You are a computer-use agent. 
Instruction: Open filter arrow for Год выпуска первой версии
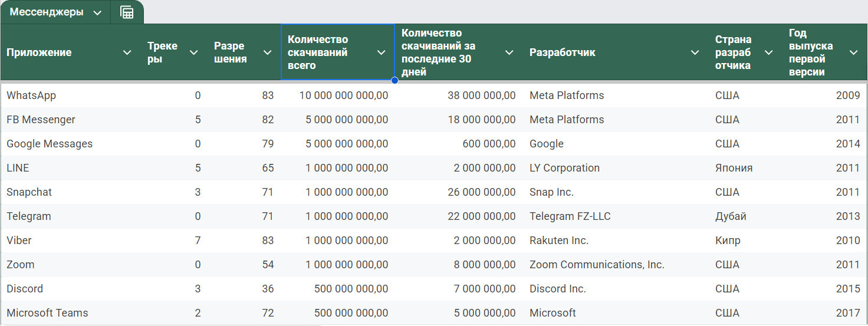pos(853,52)
